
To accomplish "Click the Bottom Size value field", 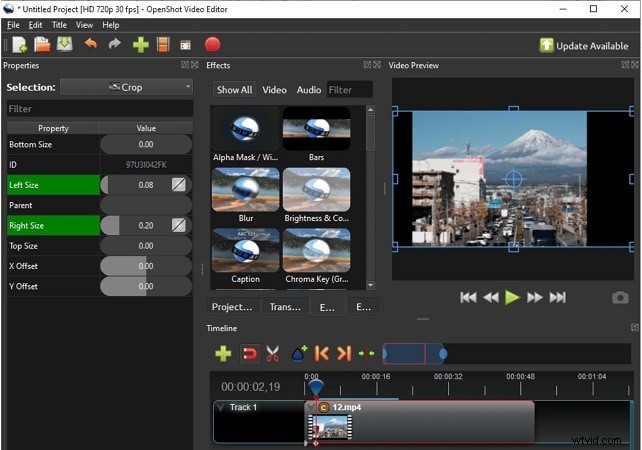I will [x=146, y=144].
